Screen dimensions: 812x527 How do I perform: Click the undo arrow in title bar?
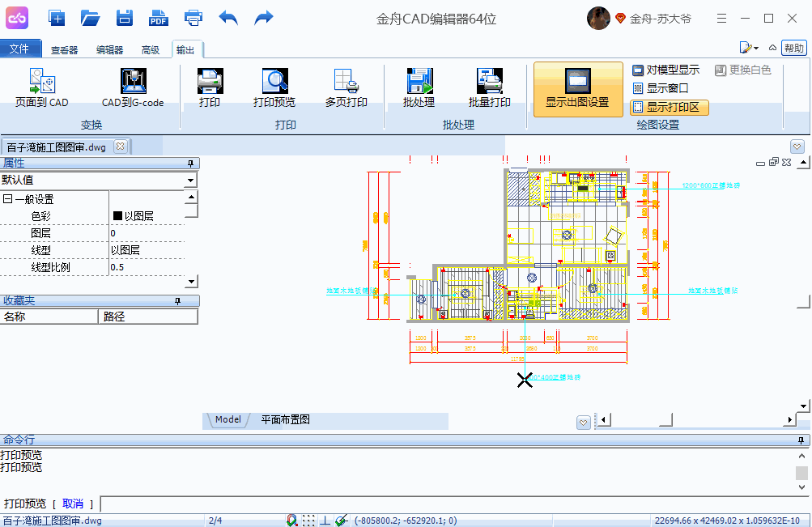coord(228,18)
